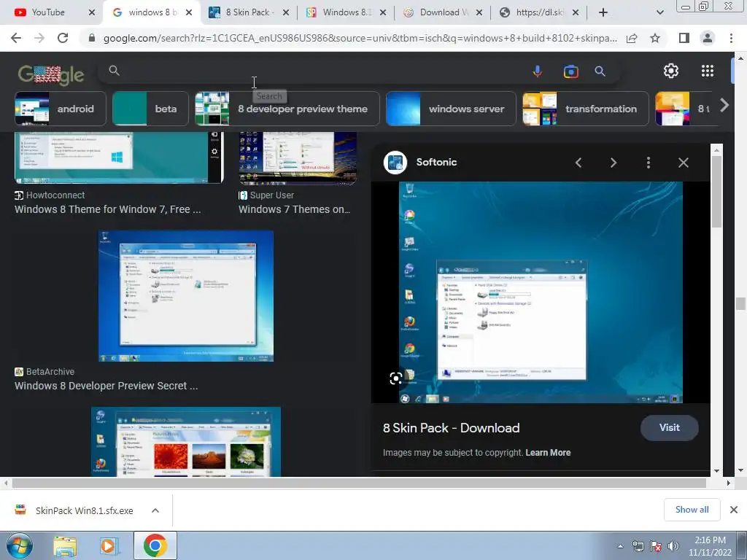Switch to the YouTube tab

47,12
